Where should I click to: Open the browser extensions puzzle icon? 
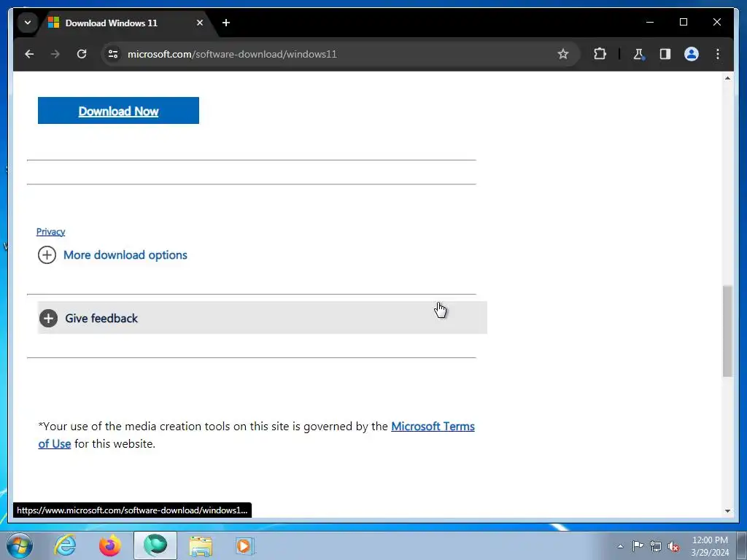600,54
